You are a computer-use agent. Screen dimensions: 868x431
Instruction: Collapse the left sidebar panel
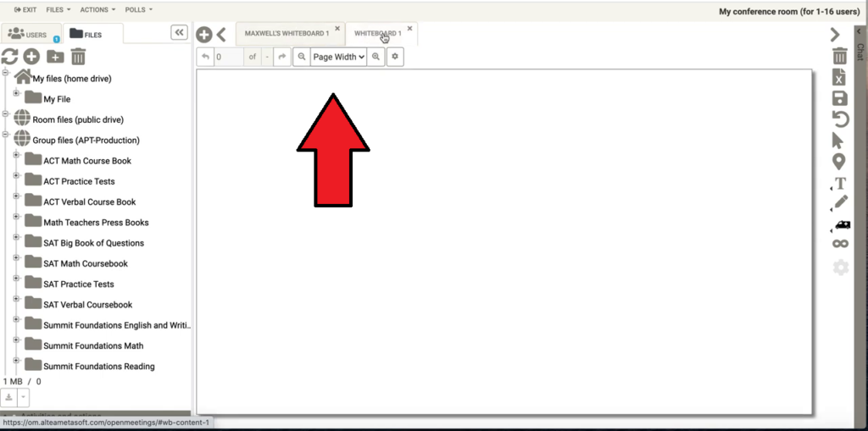coord(179,32)
